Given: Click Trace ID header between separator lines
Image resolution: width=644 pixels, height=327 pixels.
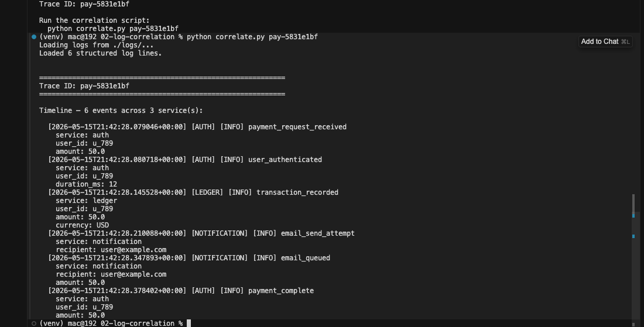Looking at the screenshot, I should [84, 86].
